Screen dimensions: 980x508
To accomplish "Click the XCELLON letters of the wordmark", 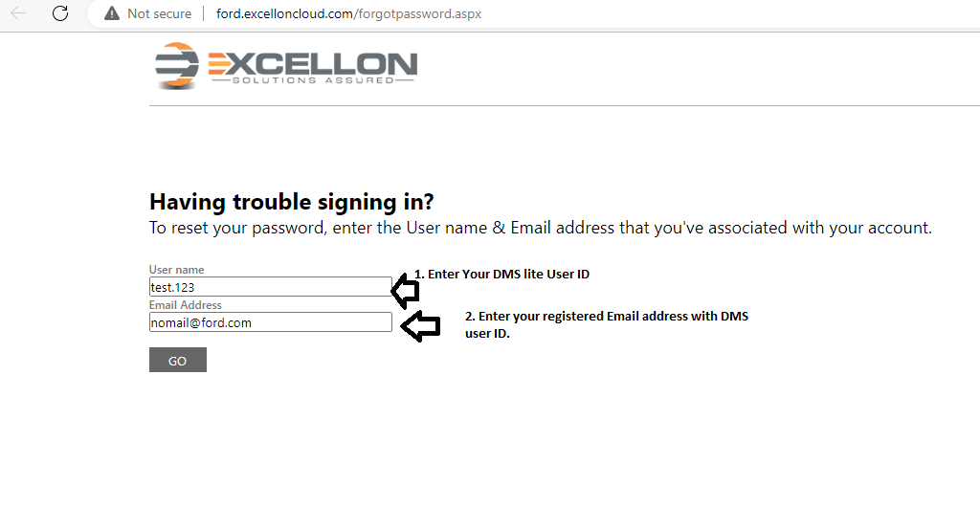I will click(324, 64).
